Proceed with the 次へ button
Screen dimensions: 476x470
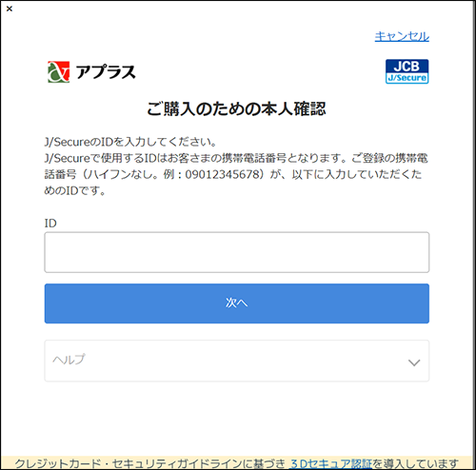pos(237,304)
